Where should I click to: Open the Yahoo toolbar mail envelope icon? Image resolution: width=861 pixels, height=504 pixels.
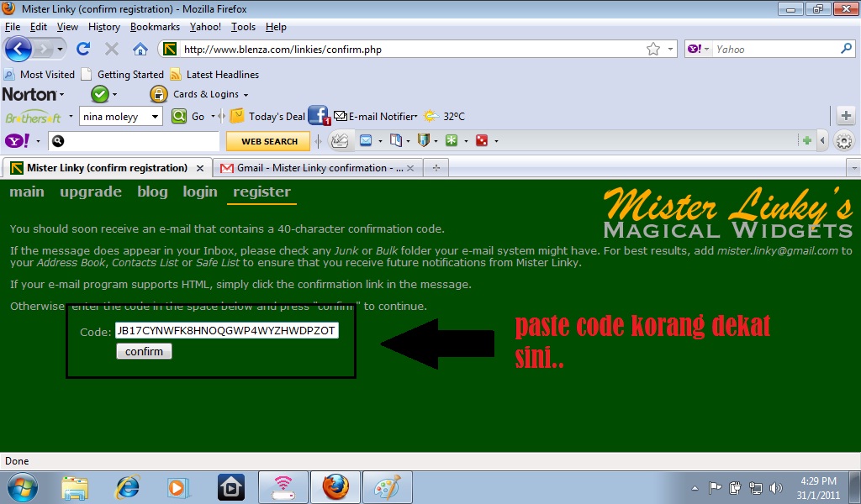[x=366, y=141]
